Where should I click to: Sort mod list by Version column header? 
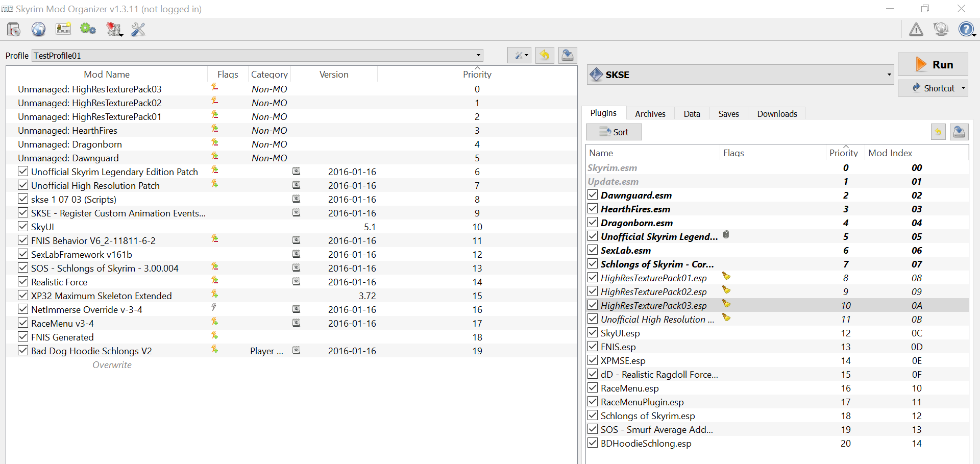click(334, 75)
